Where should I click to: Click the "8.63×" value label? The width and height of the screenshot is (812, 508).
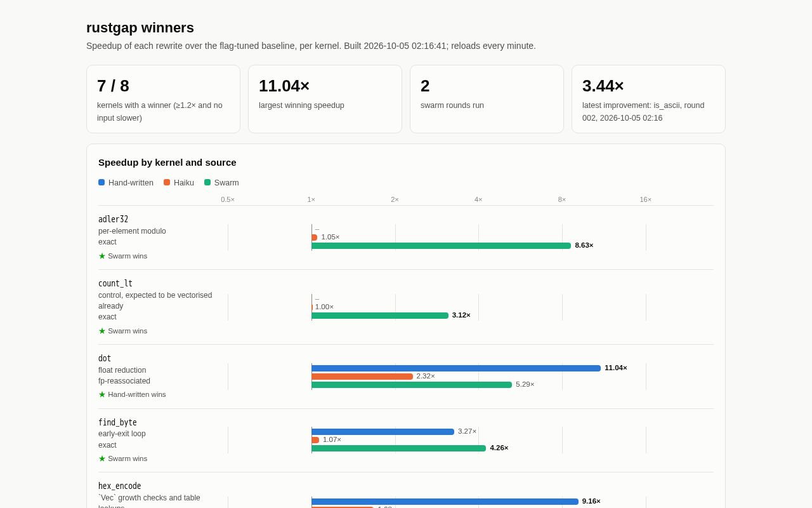[584, 245]
